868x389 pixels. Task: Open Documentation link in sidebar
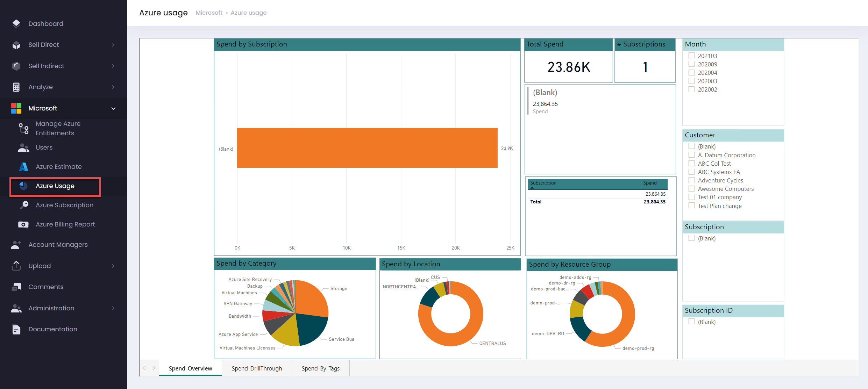tap(53, 329)
